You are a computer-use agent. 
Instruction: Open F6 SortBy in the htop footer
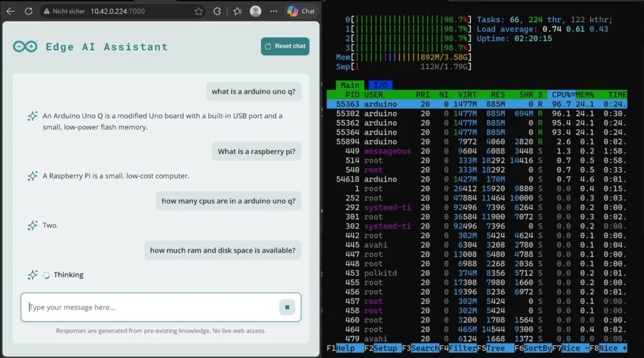533,348
